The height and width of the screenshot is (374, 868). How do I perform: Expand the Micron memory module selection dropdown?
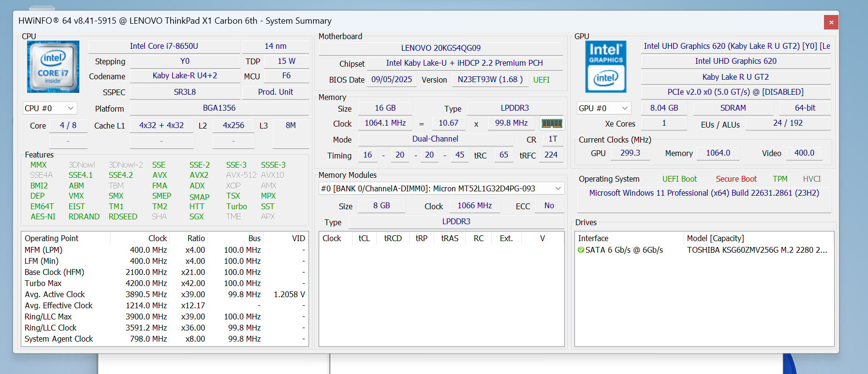(441, 188)
